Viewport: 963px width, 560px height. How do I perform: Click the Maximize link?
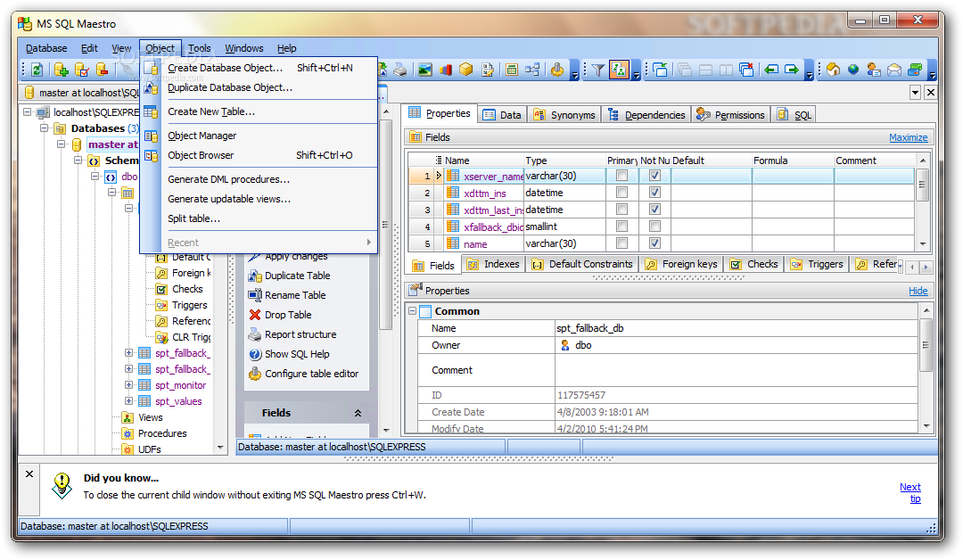(x=909, y=137)
